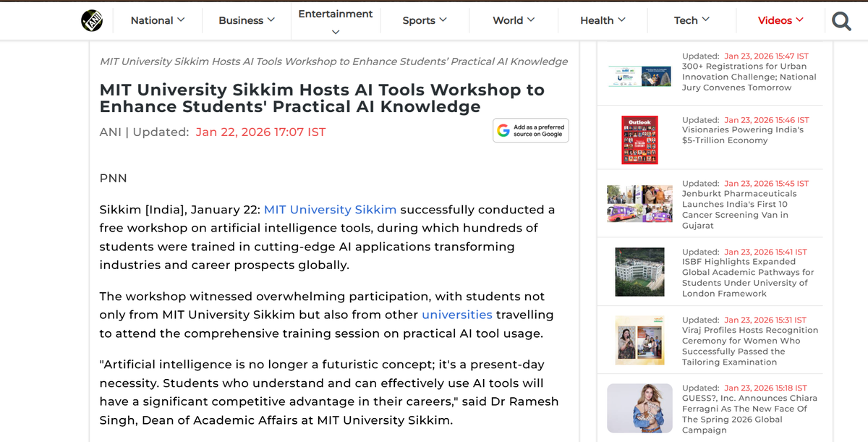Click the site logo icon
Screen dimensions: 868x442
coord(92,20)
